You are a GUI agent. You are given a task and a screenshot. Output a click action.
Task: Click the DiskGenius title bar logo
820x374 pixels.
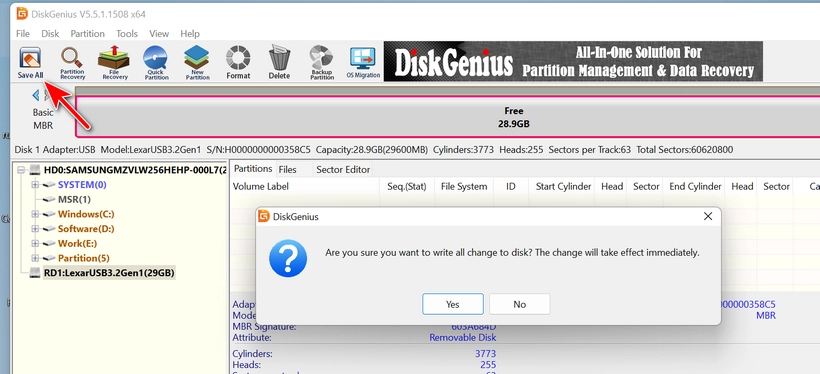(21, 13)
